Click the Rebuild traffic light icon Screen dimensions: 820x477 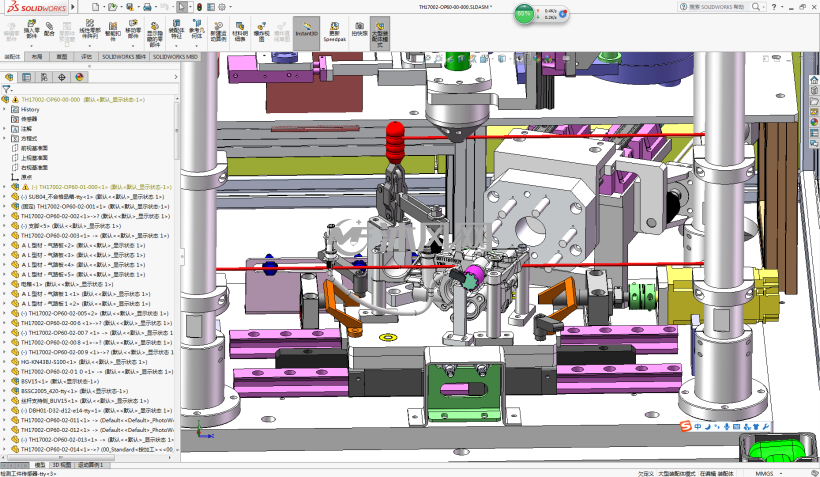pyautogui.click(x=199, y=7)
